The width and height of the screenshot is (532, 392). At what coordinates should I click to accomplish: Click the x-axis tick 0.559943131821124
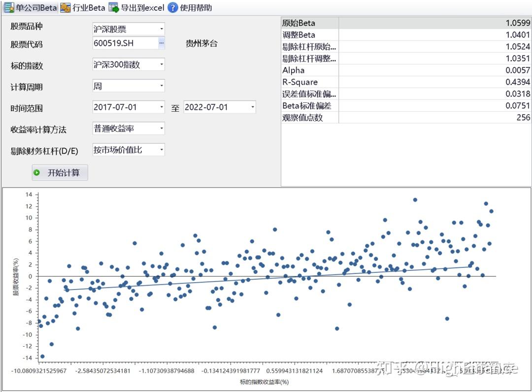pyautogui.click(x=295, y=371)
